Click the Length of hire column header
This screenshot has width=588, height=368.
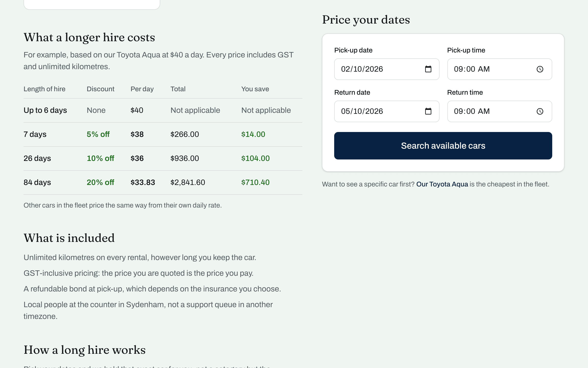[x=44, y=89]
